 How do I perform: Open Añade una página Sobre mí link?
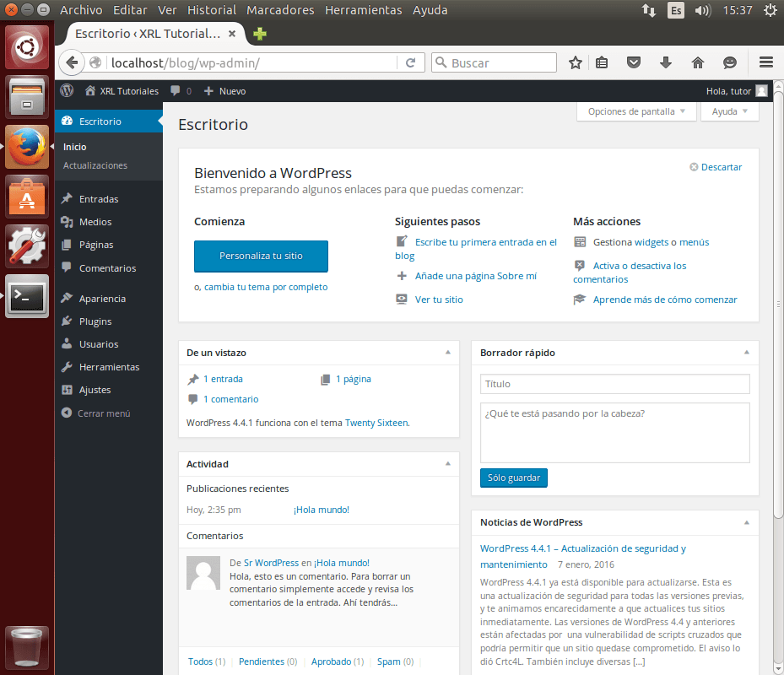point(475,276)
